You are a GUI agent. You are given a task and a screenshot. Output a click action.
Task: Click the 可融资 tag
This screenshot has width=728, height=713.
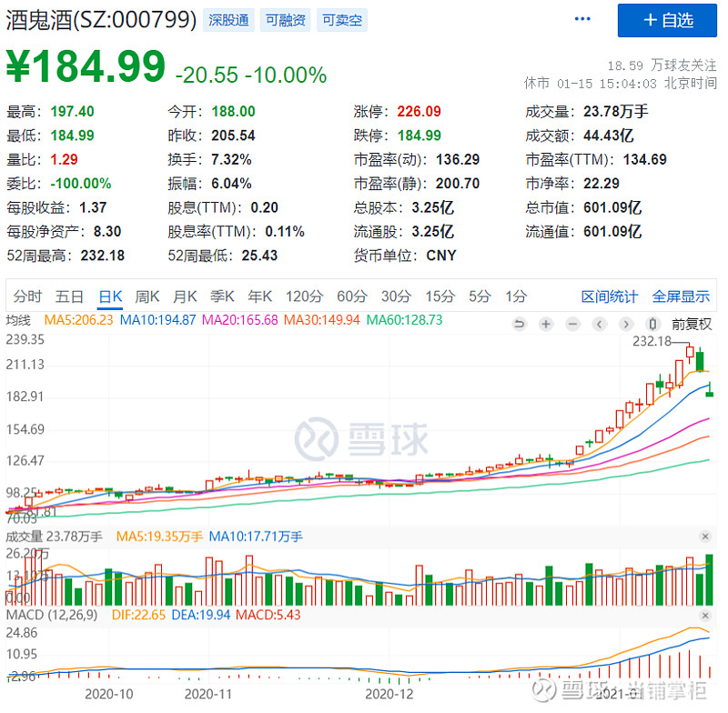click(x=285, y=20)
